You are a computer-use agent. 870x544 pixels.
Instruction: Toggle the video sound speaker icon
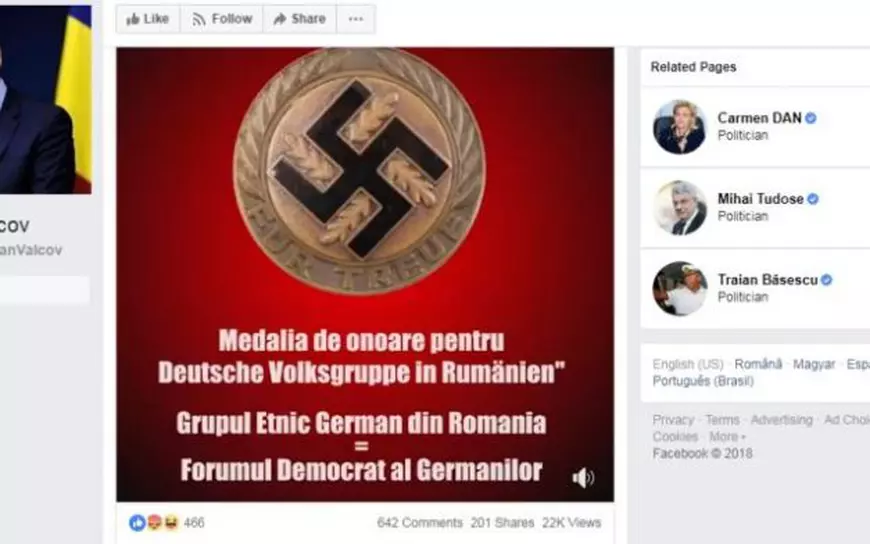pyautogui.click(x=583, y=477)
